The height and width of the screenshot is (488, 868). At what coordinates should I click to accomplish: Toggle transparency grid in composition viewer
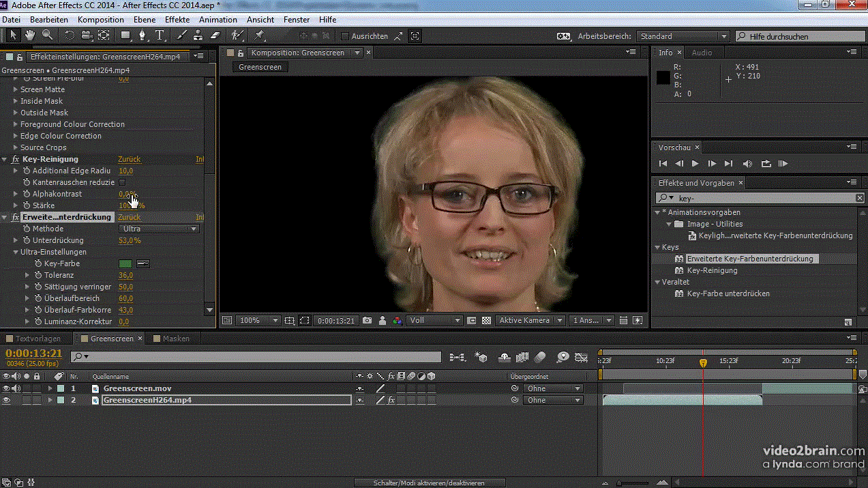486,320
